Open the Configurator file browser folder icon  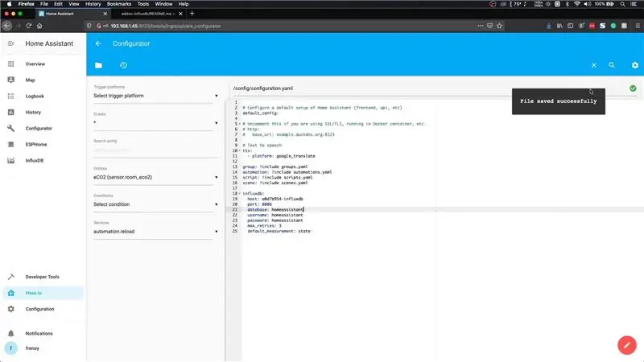click(x=98, y=65)
